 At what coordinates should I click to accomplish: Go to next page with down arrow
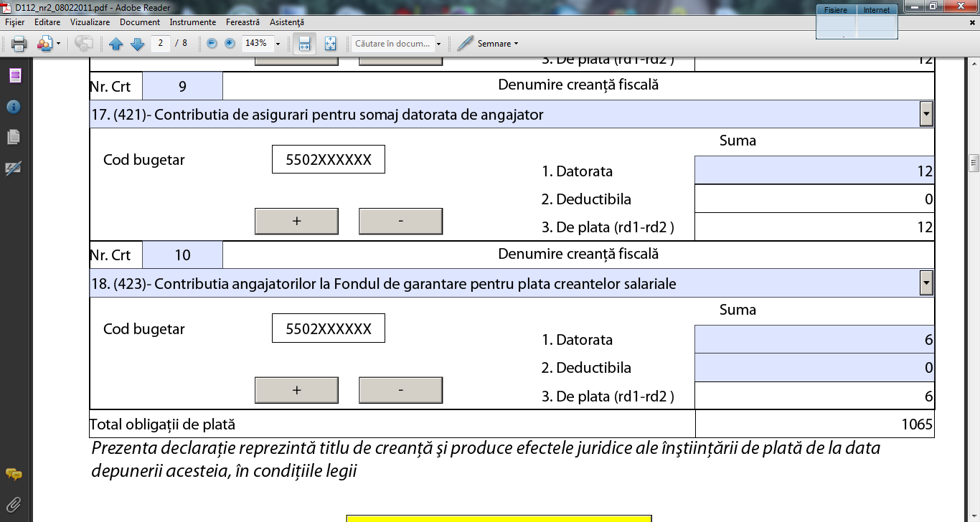click(x=137, y=44)
